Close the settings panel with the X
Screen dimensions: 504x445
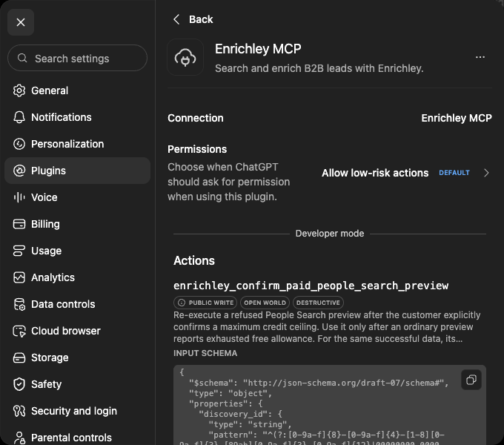coord(21,22)
